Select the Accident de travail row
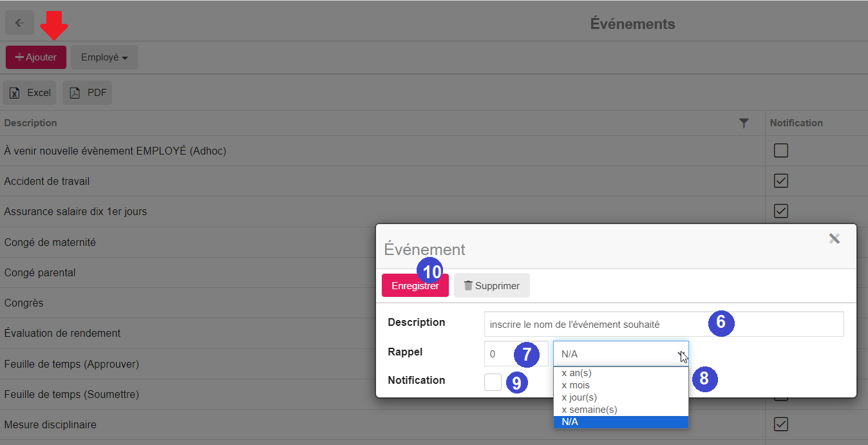 (x=434, y=181)
